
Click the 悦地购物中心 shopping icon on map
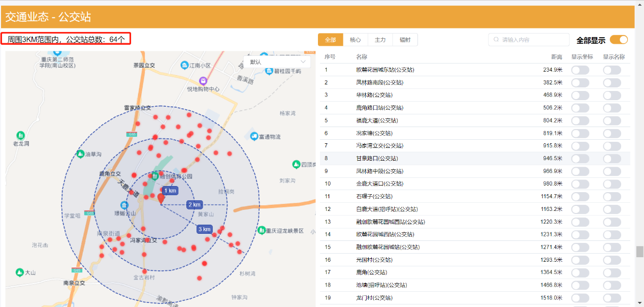[203, 81]
